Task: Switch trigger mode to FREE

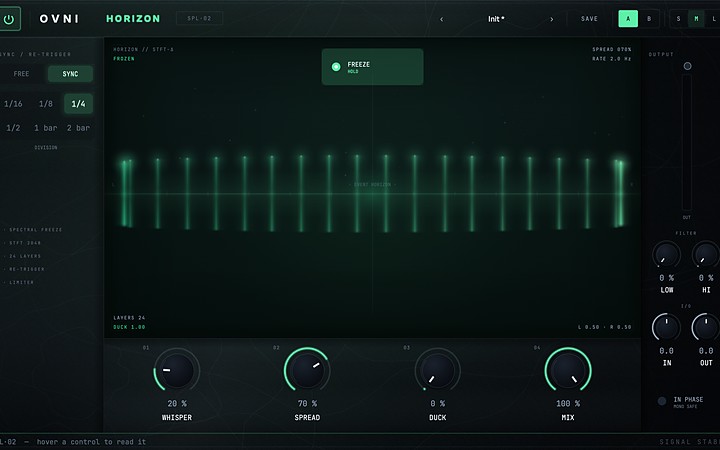Action: point(21,74)
